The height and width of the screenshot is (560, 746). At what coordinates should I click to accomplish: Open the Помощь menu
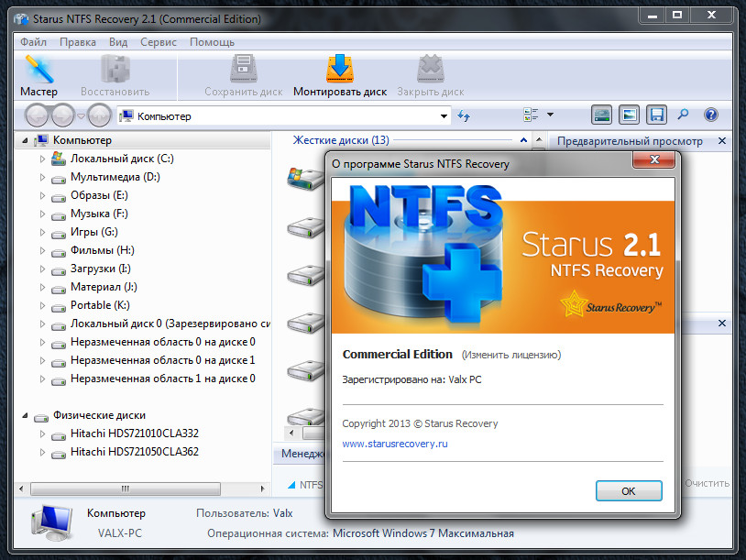coord(213,42)
